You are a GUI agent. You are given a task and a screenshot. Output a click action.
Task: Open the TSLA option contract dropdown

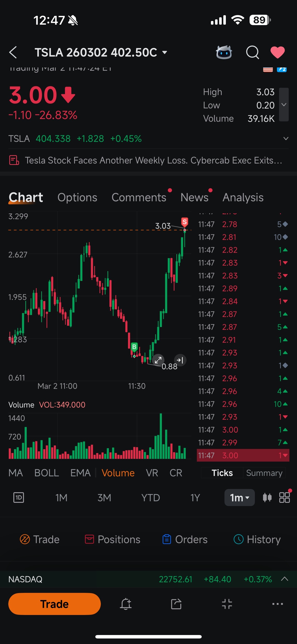coord(101,52)
